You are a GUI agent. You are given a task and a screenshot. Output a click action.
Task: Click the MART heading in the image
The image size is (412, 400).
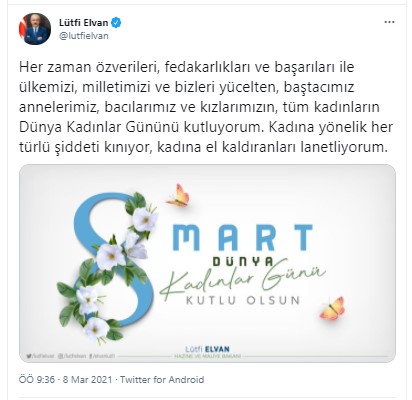[243, 237]
